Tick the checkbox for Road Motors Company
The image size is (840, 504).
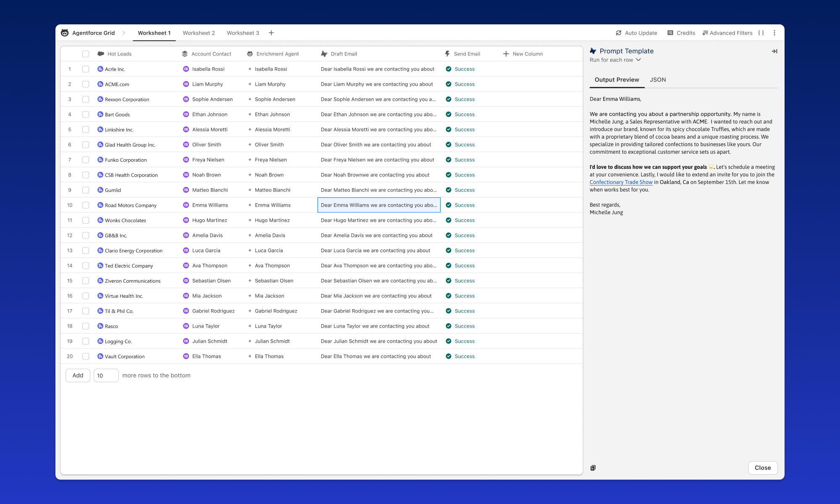[x=86, y=205]
